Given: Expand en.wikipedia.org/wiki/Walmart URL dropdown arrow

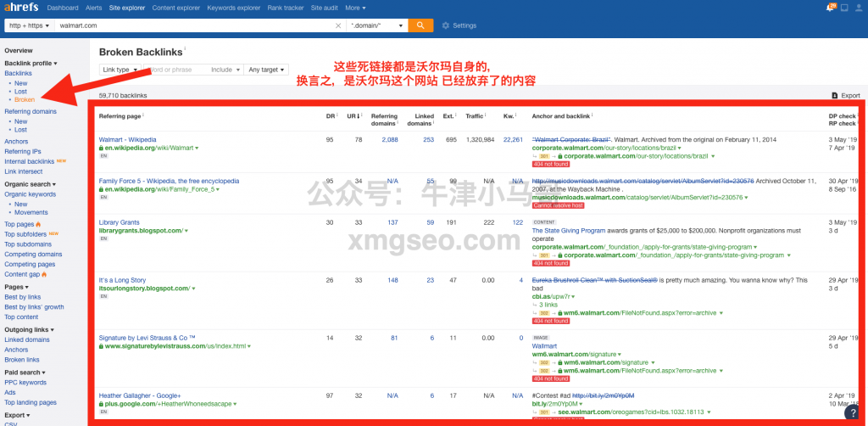Looking at the screenshot, I should [197, 149].
